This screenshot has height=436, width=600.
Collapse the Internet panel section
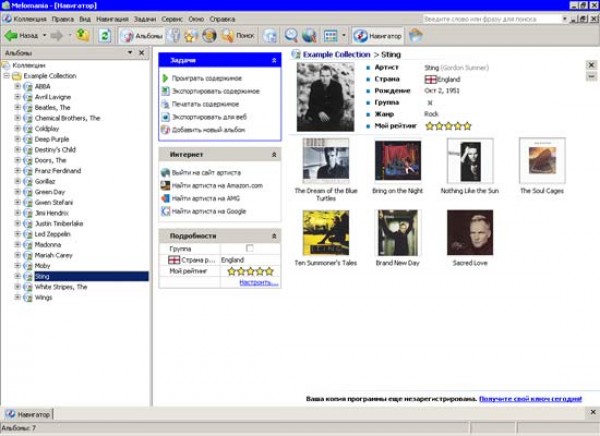[x=274, y=155]
